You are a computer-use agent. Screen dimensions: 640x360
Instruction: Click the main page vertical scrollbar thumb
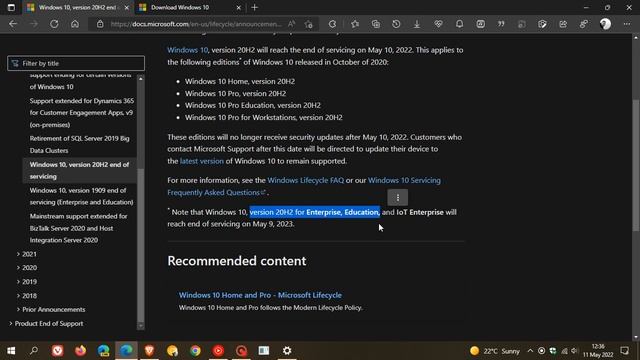636,165
